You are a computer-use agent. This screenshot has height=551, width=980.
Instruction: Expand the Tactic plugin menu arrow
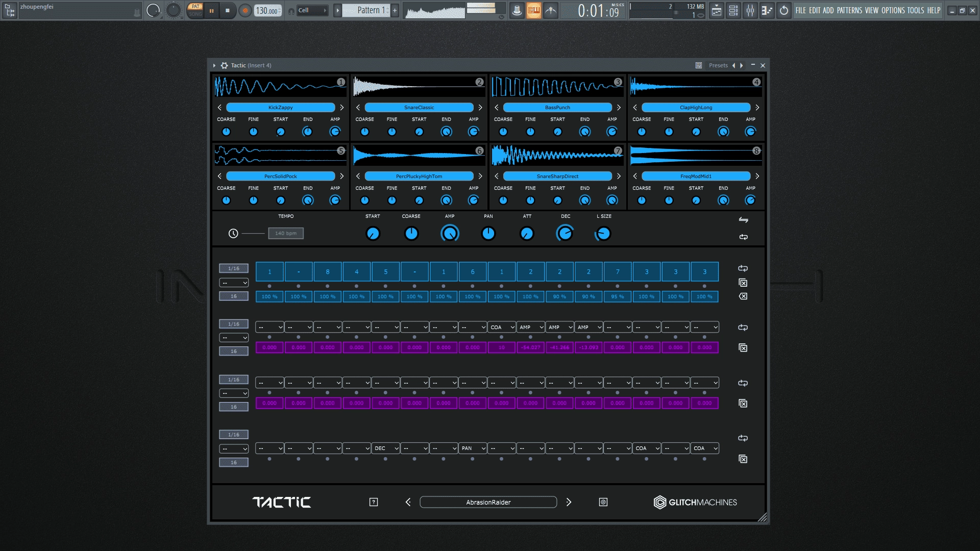214,65
